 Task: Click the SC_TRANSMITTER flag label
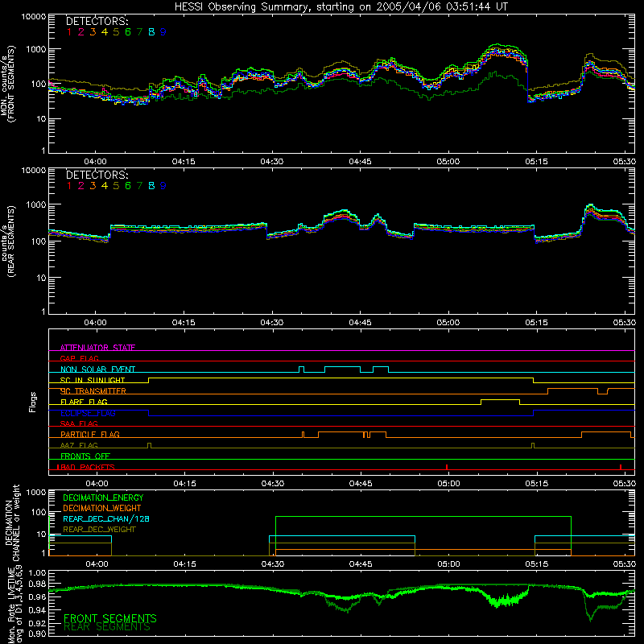93,391
